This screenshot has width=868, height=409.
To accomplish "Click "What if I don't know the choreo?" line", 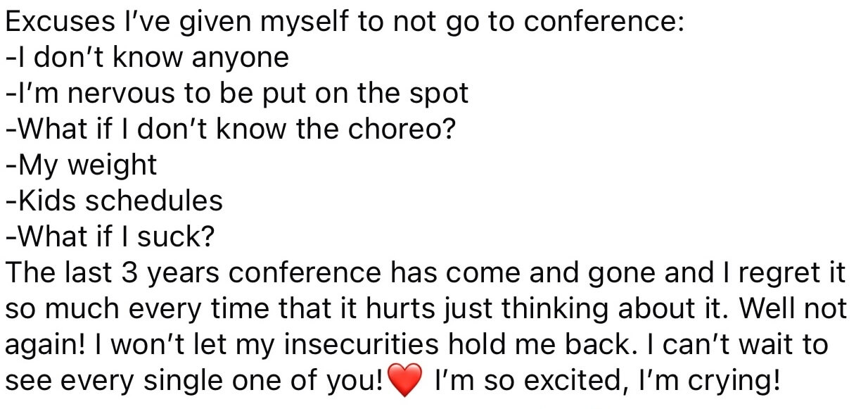I will pos(231,129).
